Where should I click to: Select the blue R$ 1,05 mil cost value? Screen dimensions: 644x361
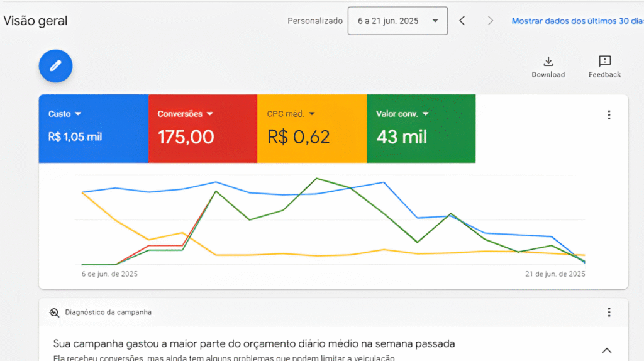point(75,136)
